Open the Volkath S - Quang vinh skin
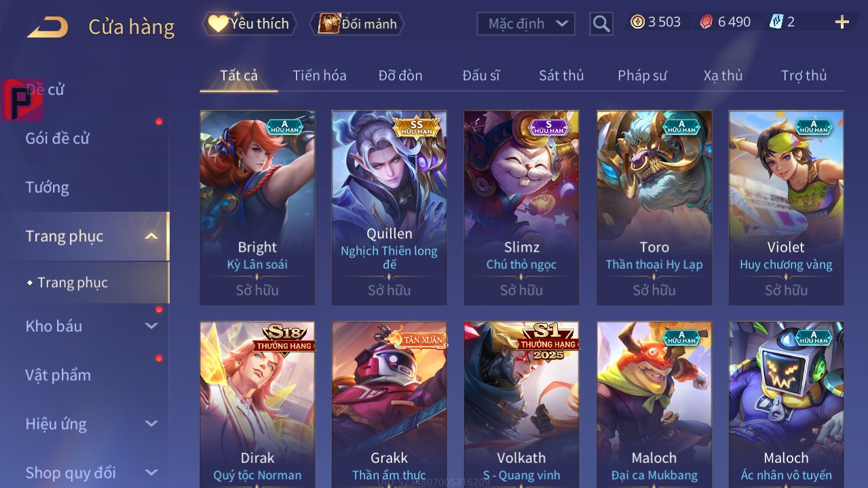 tap(521, 405)
